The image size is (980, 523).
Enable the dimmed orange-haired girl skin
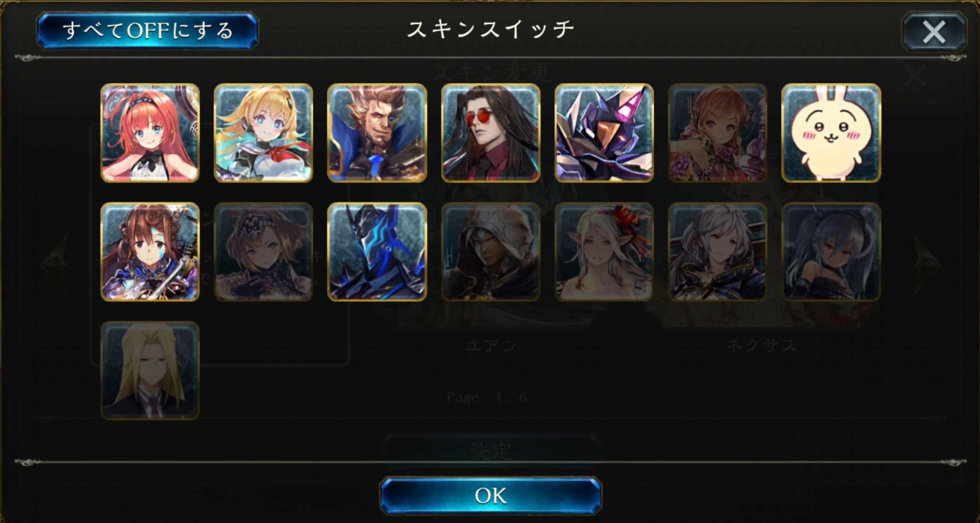point(718,133)
